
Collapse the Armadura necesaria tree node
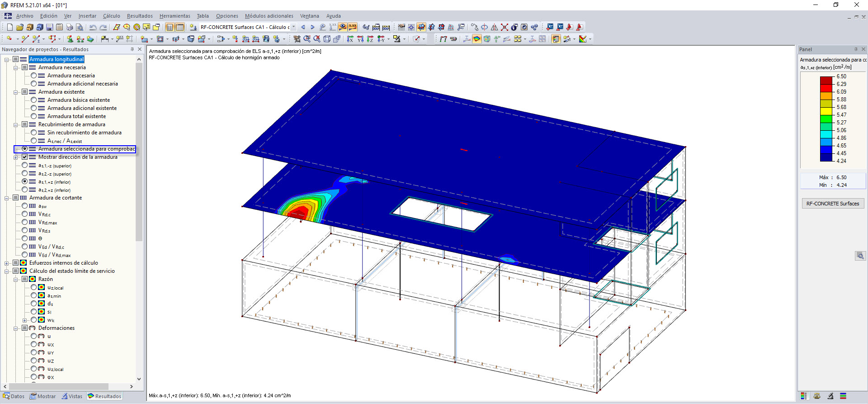(15, 67)
